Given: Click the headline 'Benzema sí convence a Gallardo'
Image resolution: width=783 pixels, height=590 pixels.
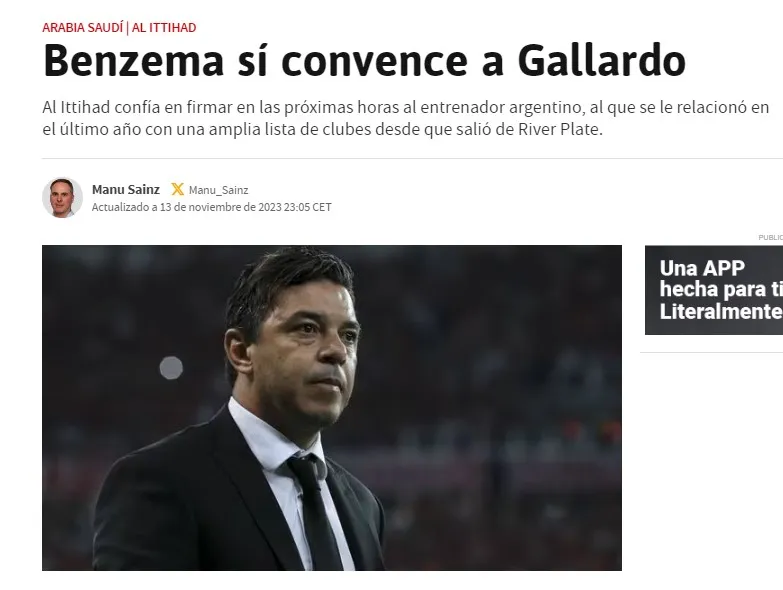Looking at the screenshot, I should 365,61.
